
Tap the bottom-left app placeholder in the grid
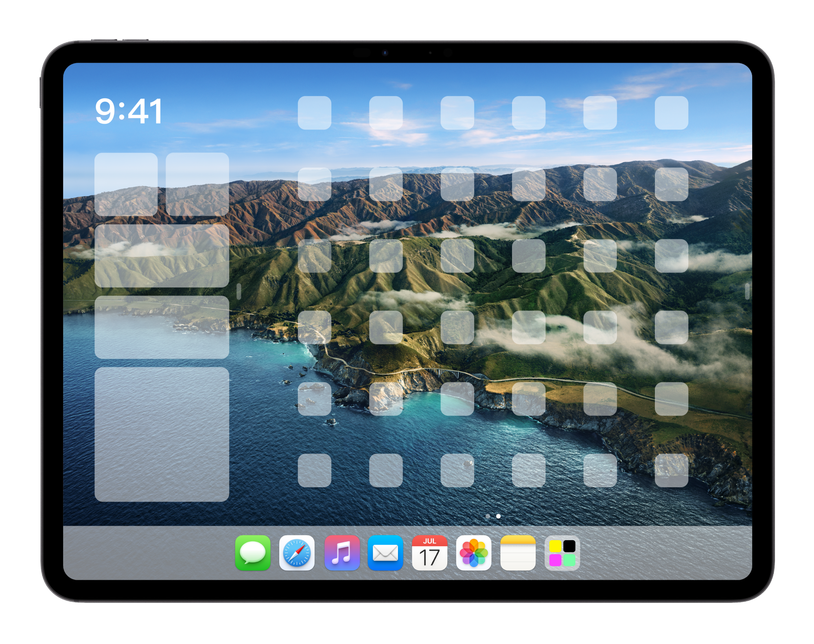tap(315, 470)
